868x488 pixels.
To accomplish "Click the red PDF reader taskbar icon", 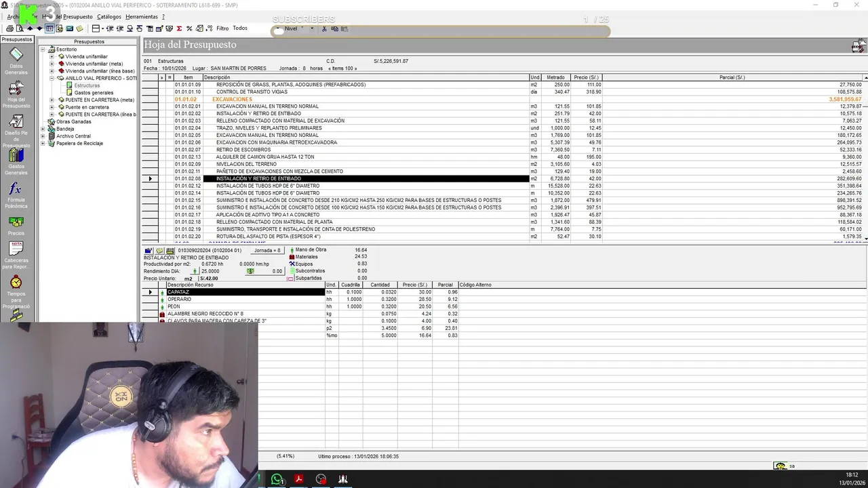I will pyautogui.click(x=298, y=479).
